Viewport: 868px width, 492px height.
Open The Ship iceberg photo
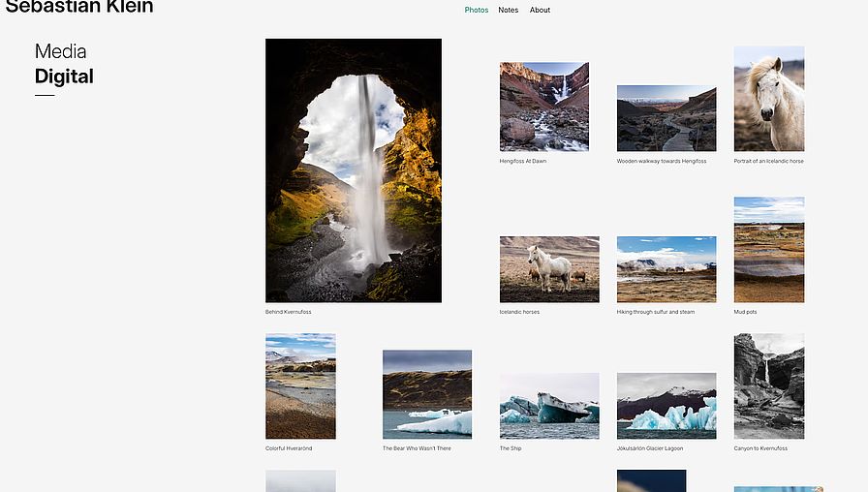pos(549,406)
